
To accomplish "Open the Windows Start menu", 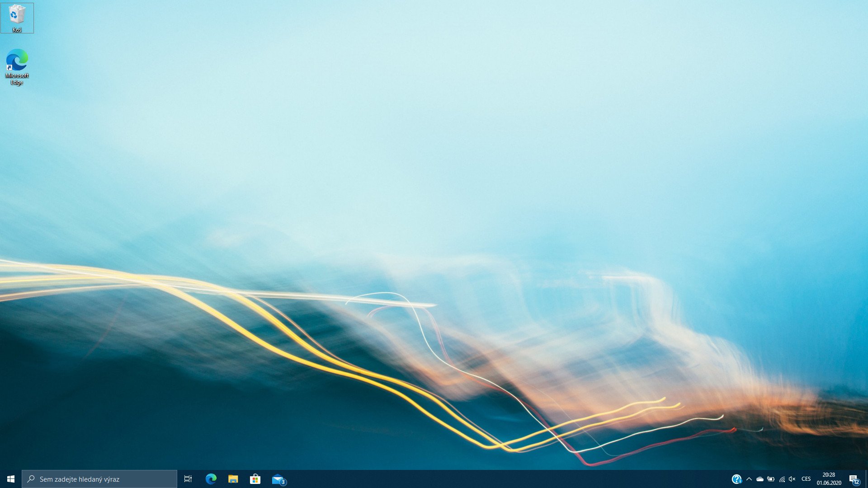I will point(11,479).
